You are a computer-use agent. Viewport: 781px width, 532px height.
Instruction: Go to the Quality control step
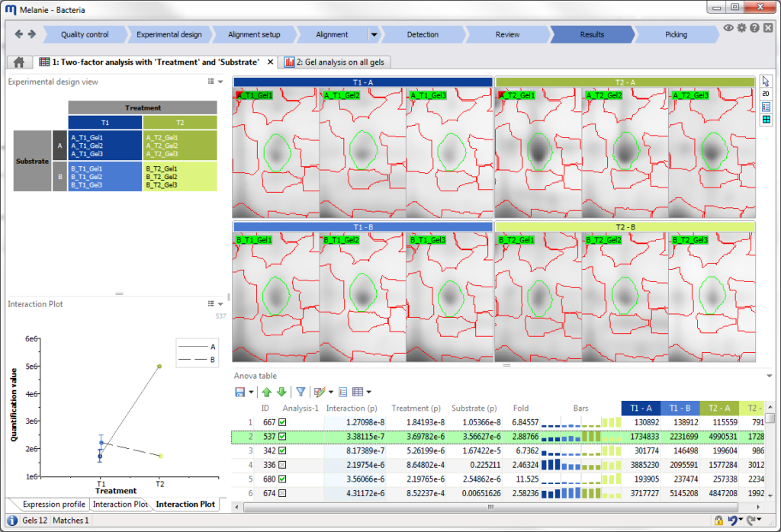tap(85, 34)
